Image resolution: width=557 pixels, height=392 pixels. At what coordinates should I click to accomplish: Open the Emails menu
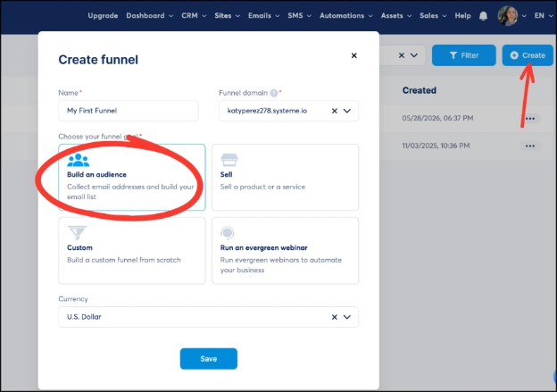(263, 16)
